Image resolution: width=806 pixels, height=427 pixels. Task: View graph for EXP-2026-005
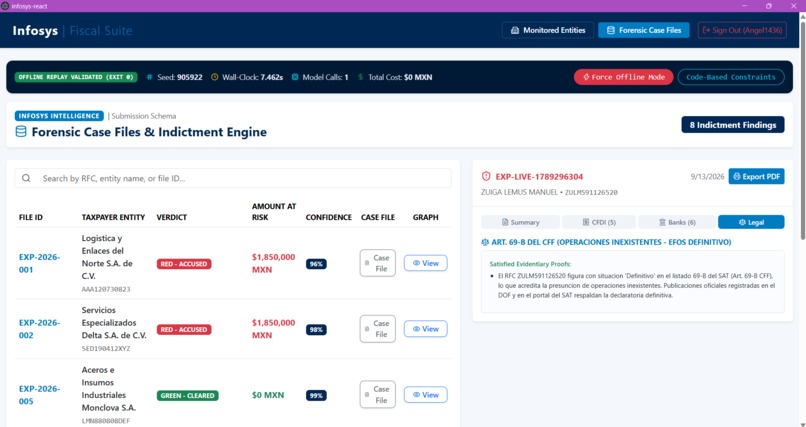tap(426, 395)
